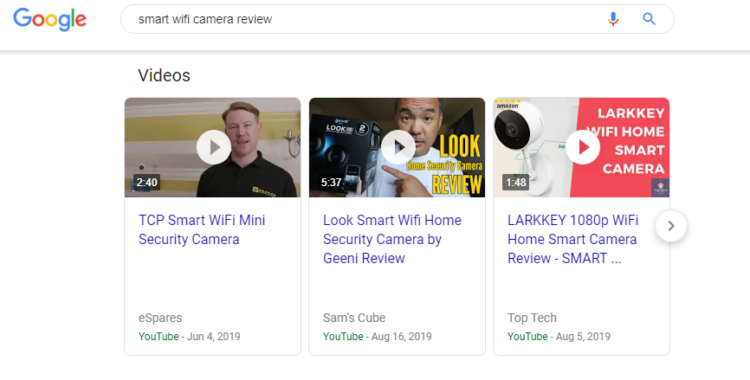This screenshot has height=380, width=750.
Task: Click 'YouTube' source under eSpares card
Action: tap(158, 336)
